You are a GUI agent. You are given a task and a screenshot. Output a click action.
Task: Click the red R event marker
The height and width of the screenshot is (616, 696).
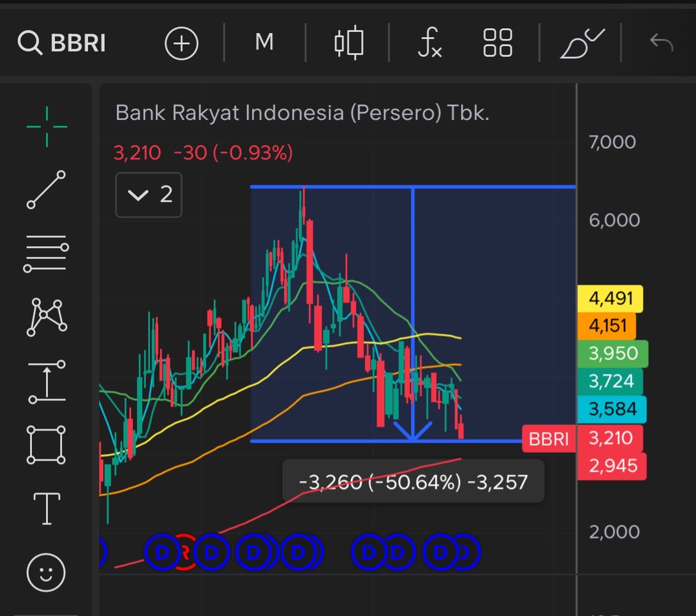(185, 552)
